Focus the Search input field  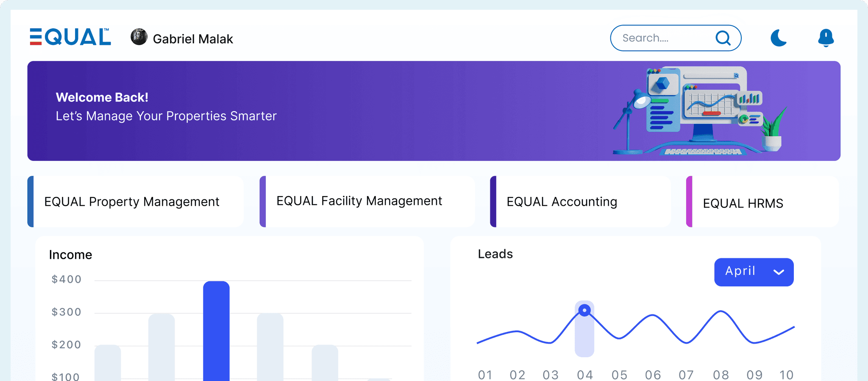(676, 38)
